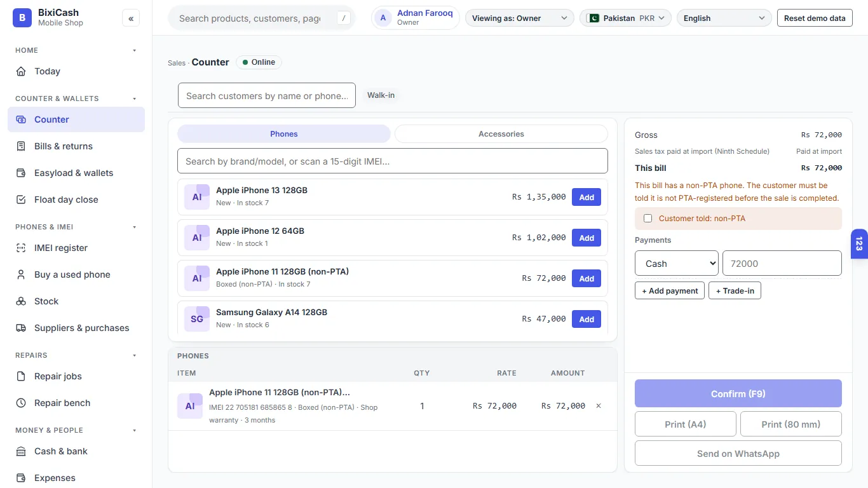Open the Today home icon
This screenshot has height=488, width=868.
coord(21,71)
